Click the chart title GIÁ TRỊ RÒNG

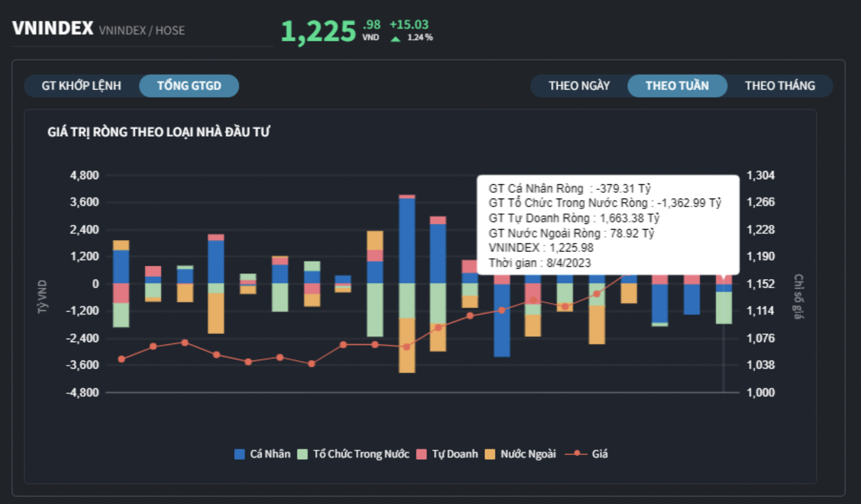pyautogui.click(x=158, y=132)
